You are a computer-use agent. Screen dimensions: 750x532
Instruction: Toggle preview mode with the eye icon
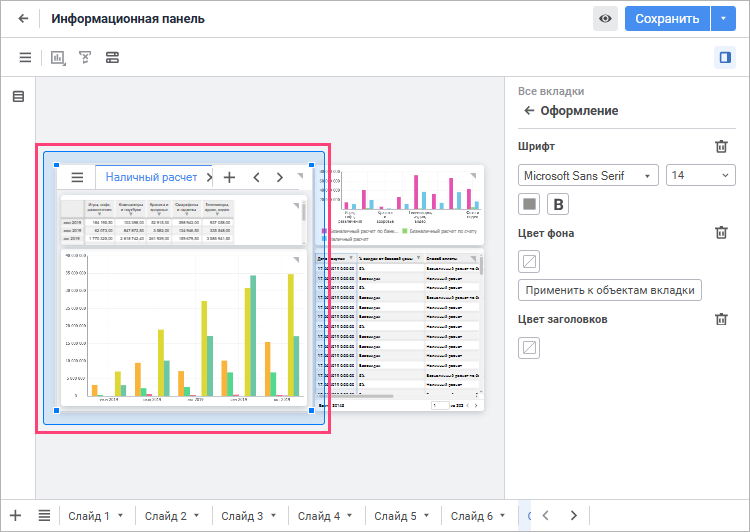[x=605, y=19]
